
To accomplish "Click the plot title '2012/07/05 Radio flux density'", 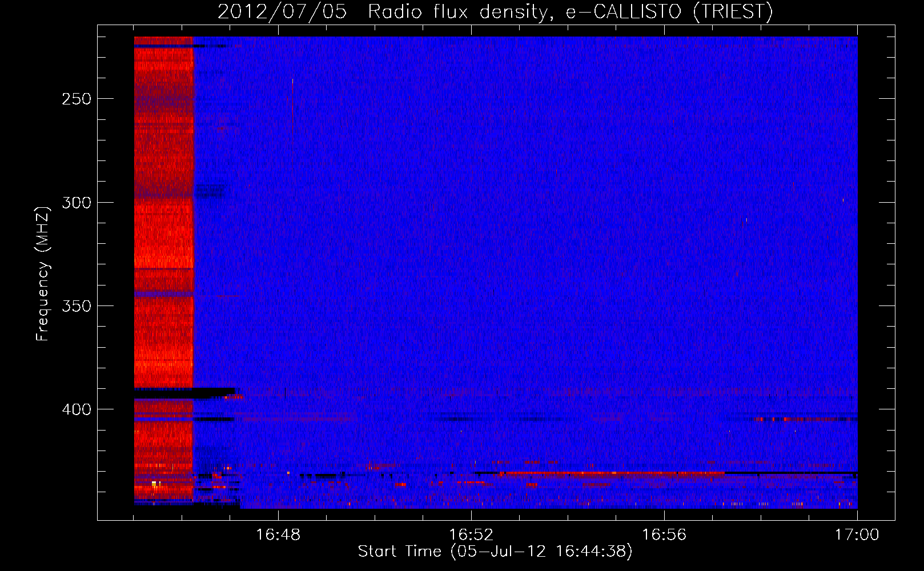I will 495,12.
